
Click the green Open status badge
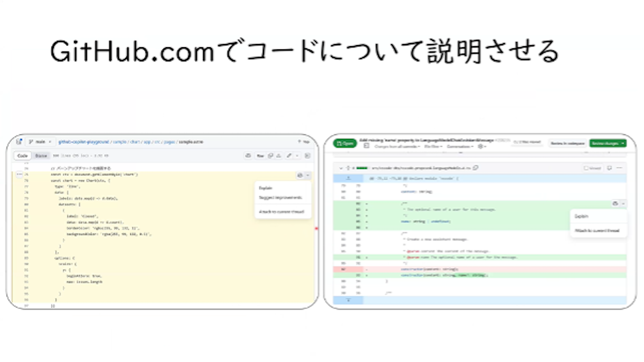(345, 143)
